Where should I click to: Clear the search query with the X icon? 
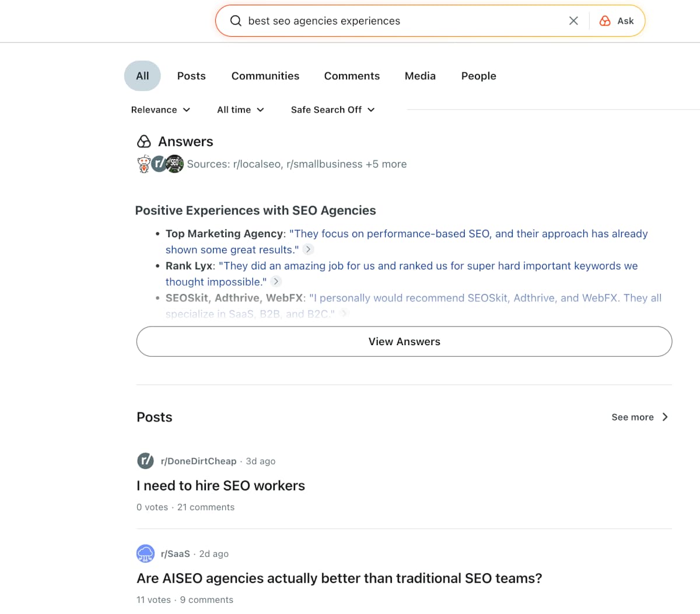573,20
